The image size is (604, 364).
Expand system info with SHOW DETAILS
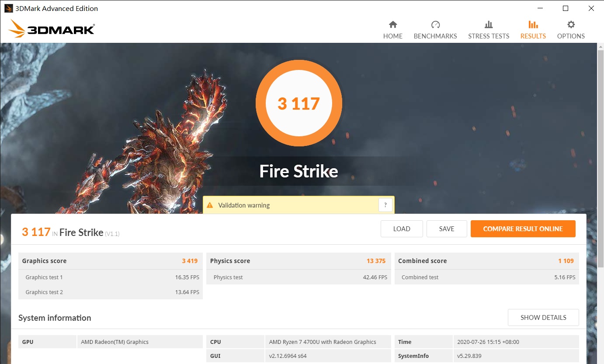(x=543, y=317)
